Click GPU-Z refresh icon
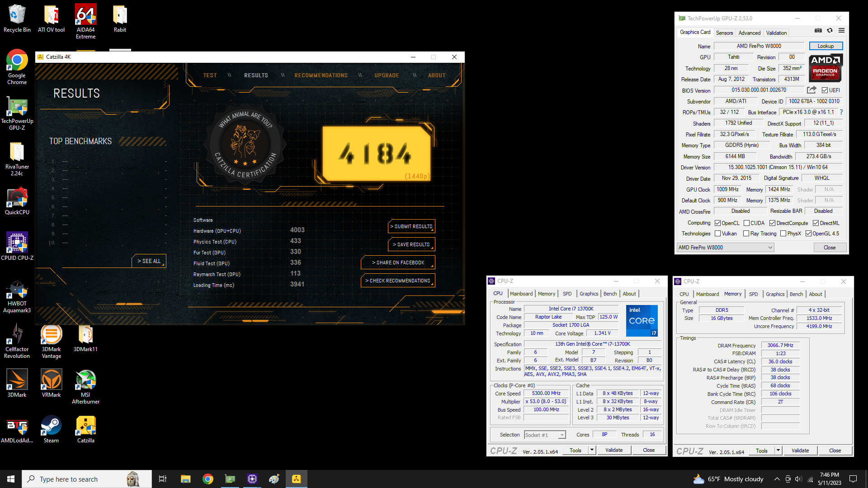 point(830,31)
